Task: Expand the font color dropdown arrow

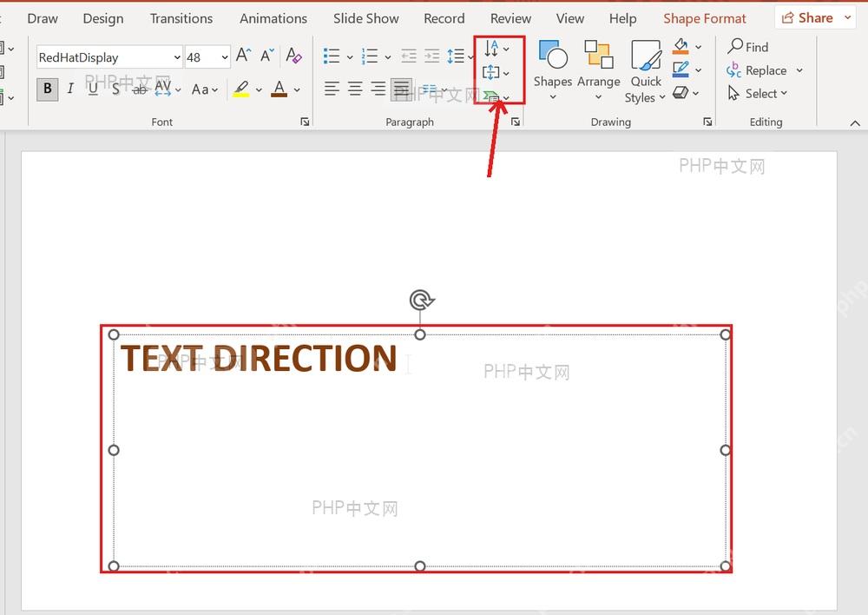Action: (x=297, y=89)
